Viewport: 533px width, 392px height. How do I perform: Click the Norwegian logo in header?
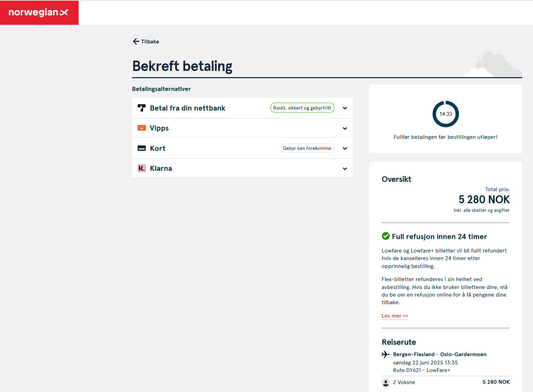(x=39, y=13)
